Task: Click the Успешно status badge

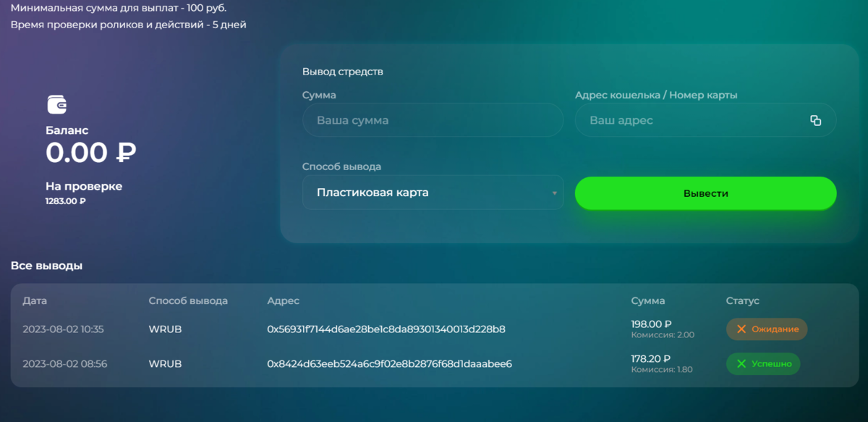Action: click(x=763, y=364)
